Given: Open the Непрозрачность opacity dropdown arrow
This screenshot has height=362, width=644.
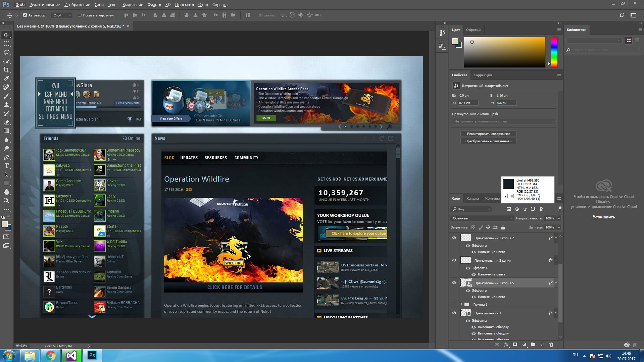Looking at the screenshot, I should (559, 218).
